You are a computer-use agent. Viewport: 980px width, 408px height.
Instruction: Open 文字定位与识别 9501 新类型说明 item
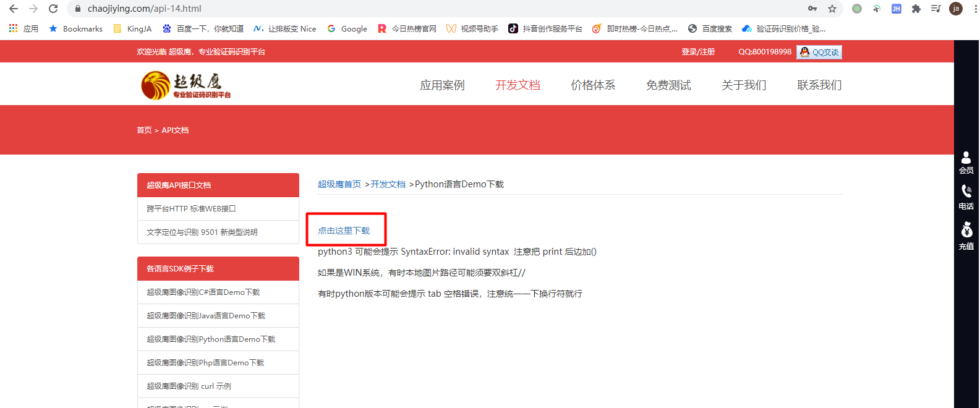pyautogui.click(x=218, y=232)
